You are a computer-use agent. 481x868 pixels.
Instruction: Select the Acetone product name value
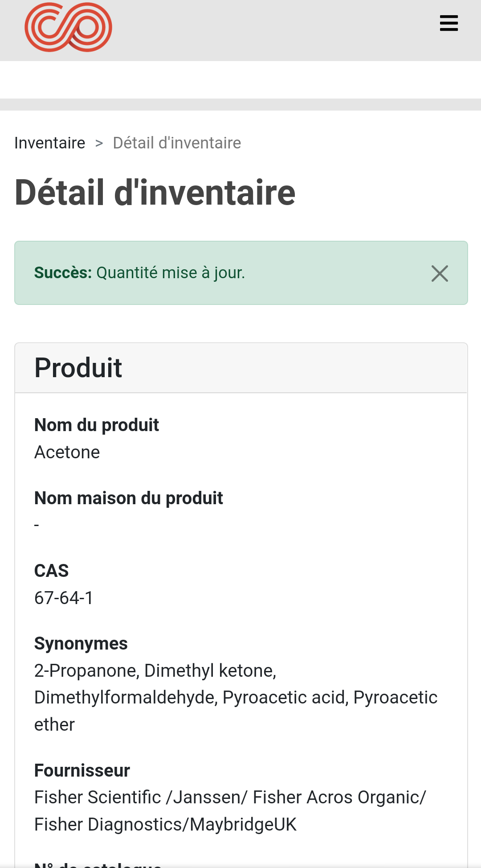point(67,452)
